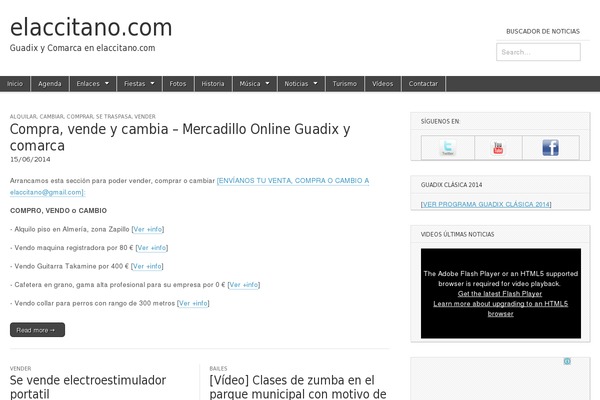
Task: Click the ENVÍANOS TU VENTA link text
Action: (x=293, y=181)
